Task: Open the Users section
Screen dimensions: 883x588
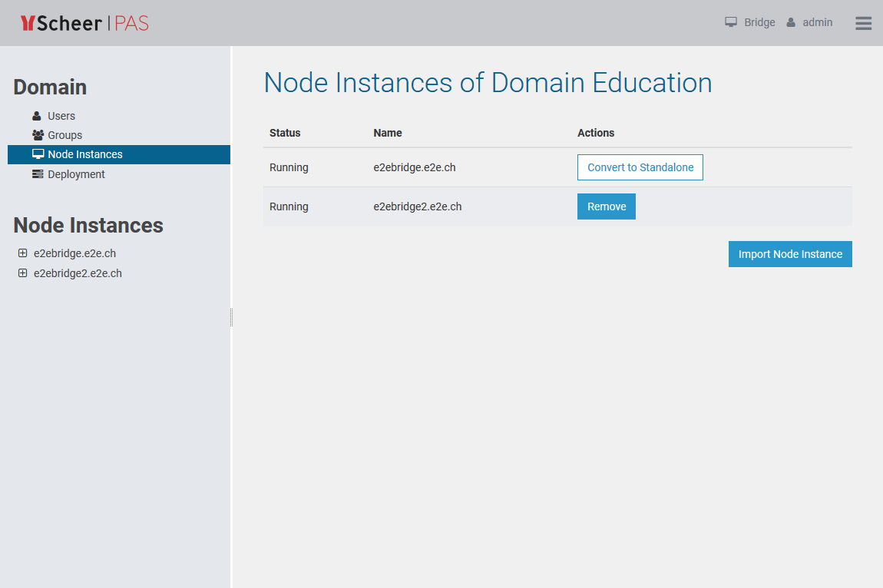Action: (x=59, y=115)
